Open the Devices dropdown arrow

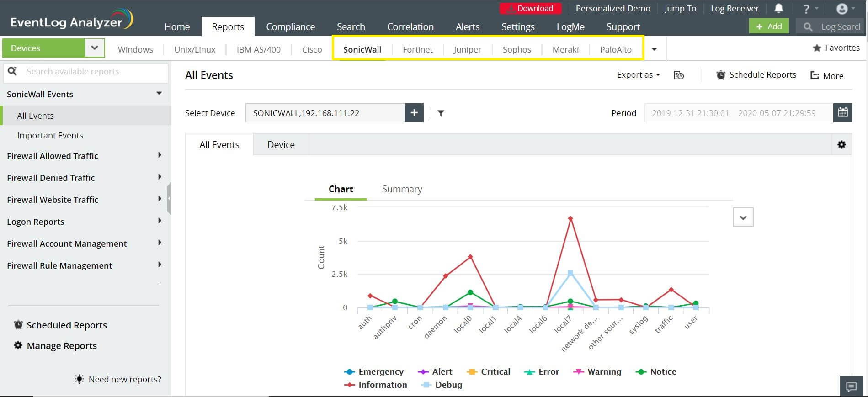pos(95,48)
